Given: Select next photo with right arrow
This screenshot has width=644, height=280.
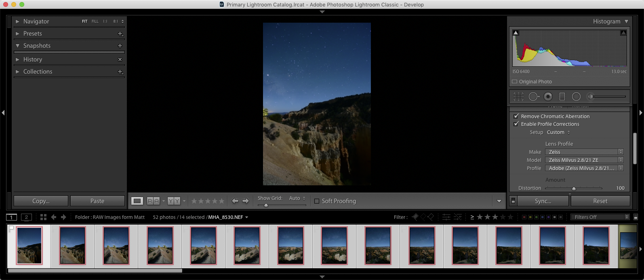Looking at the screenshot, I should coord(246,201).
